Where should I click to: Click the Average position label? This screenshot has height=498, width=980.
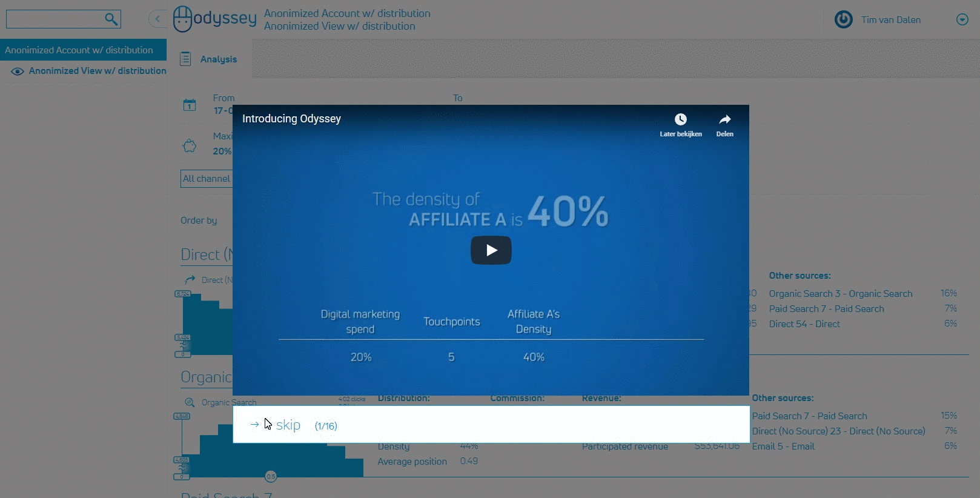pyautogui.click(x=412, y=462)
